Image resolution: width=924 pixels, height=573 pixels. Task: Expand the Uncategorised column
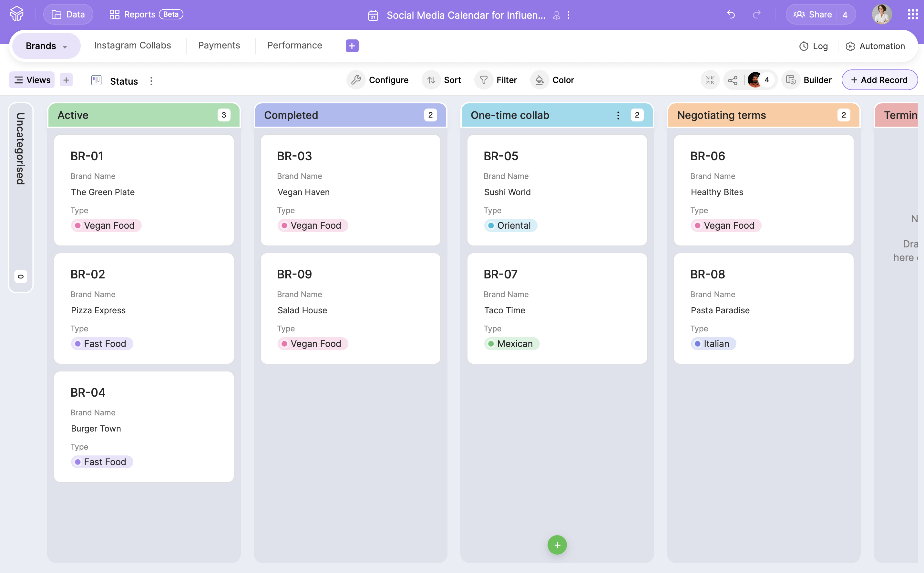(21, 197)
